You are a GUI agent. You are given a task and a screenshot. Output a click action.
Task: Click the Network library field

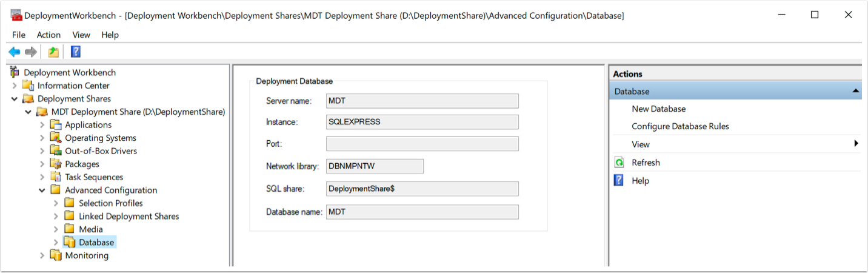click(375, 166)
